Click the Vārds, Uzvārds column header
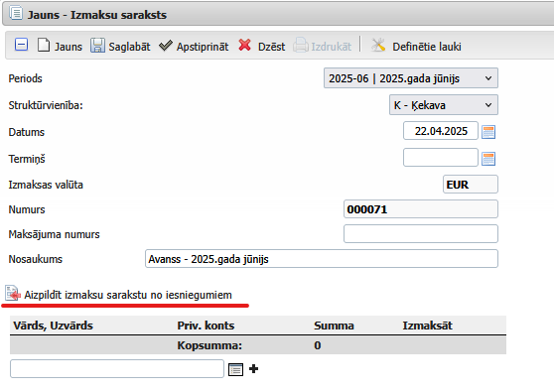The width and height of the screenshot is (554, 392). coord(53,326)
